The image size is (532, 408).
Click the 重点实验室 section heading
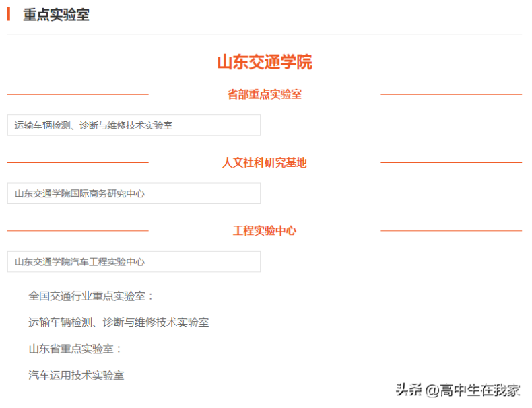click(56, 15)
